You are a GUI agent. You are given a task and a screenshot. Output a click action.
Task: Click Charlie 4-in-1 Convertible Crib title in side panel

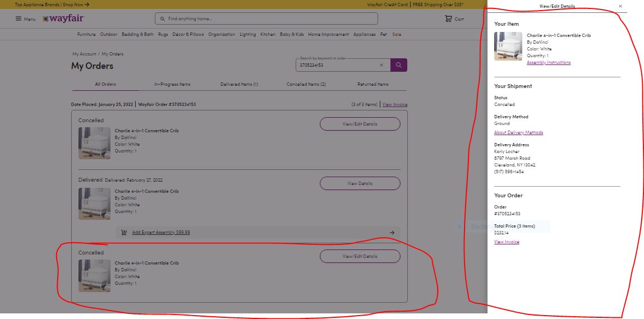(x=559, y=35)
